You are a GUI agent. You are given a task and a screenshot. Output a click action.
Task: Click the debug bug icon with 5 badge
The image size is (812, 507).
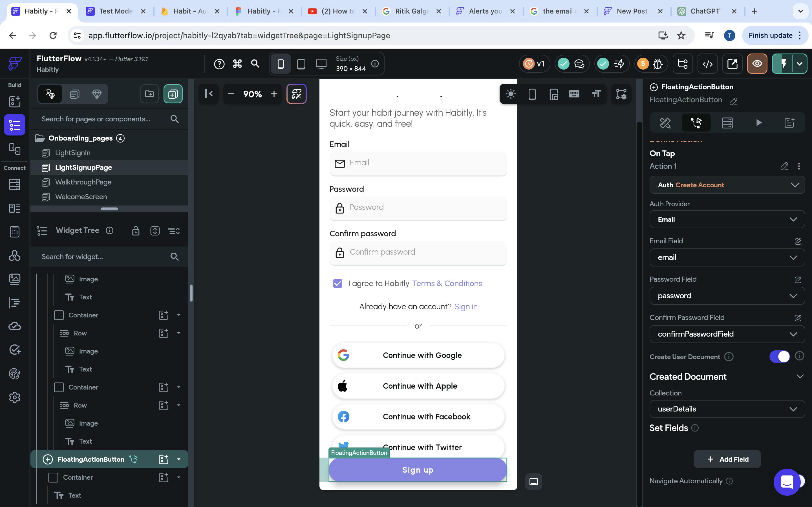[657, 64]
